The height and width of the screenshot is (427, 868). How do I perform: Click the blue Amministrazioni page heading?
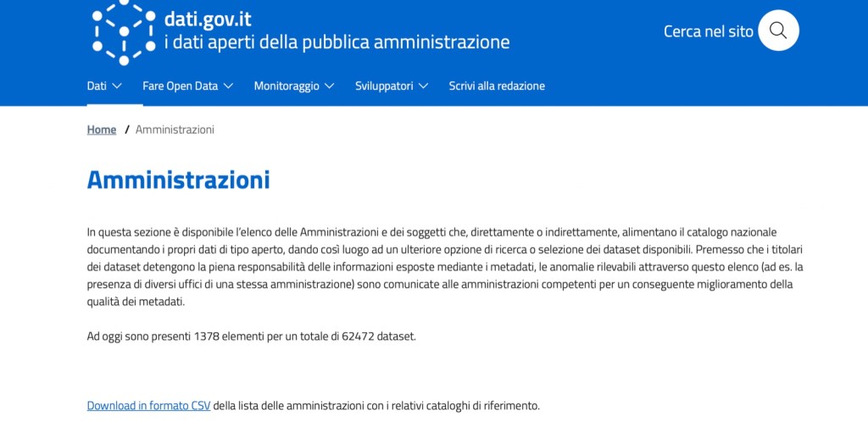pyautogui.click(x=178, y=180)
